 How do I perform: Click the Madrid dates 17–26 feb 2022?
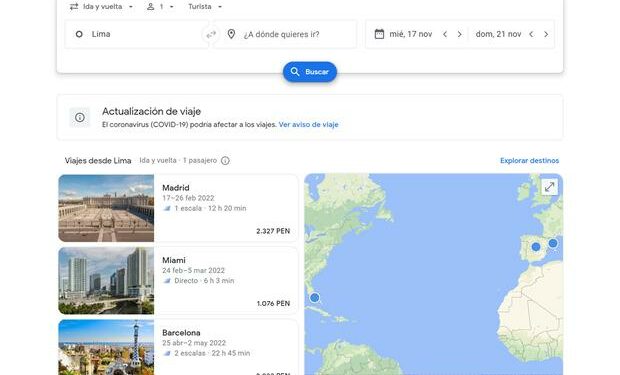pos(188,198)
